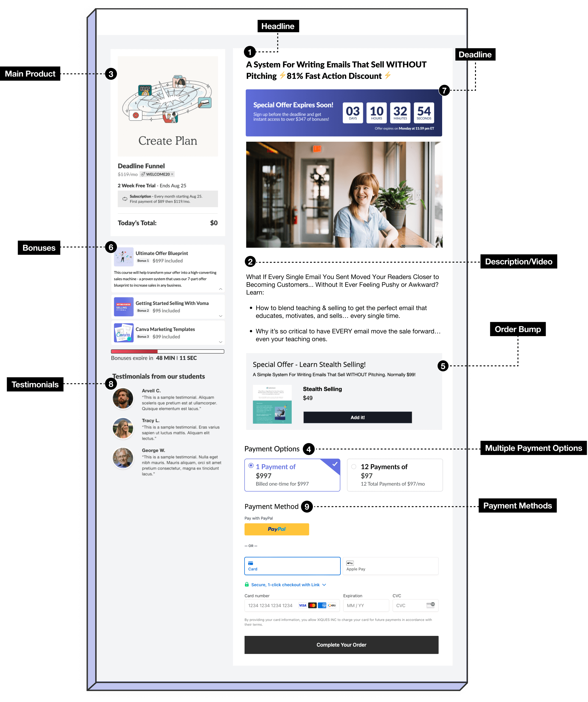Remove the WELCOME20 coupon code

pyautogui.click(x=172, y=174)
